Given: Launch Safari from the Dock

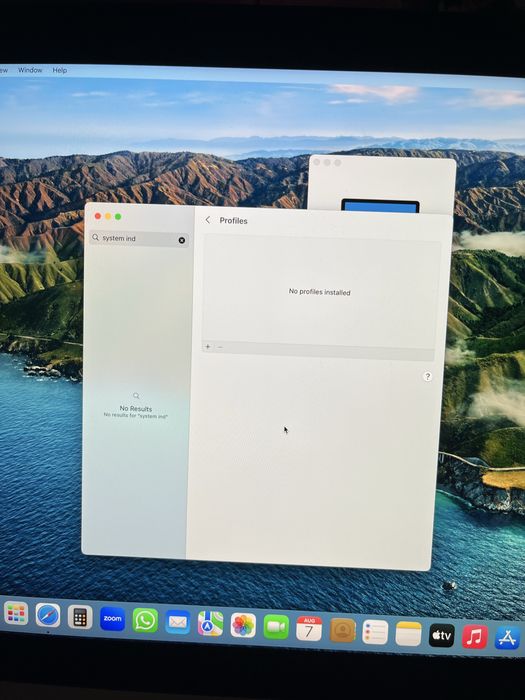Looking at the screenshot, I should pyautogui.click(x=48, y=615).
